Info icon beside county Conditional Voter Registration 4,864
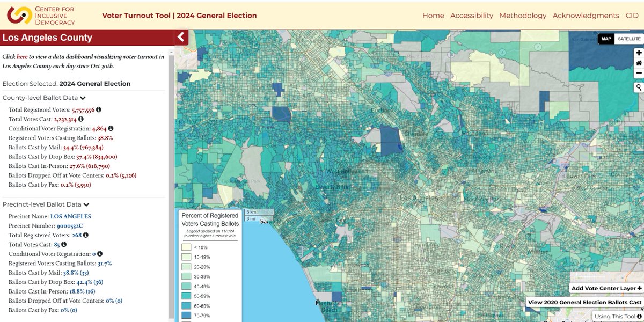 click(x=111, y=128)
